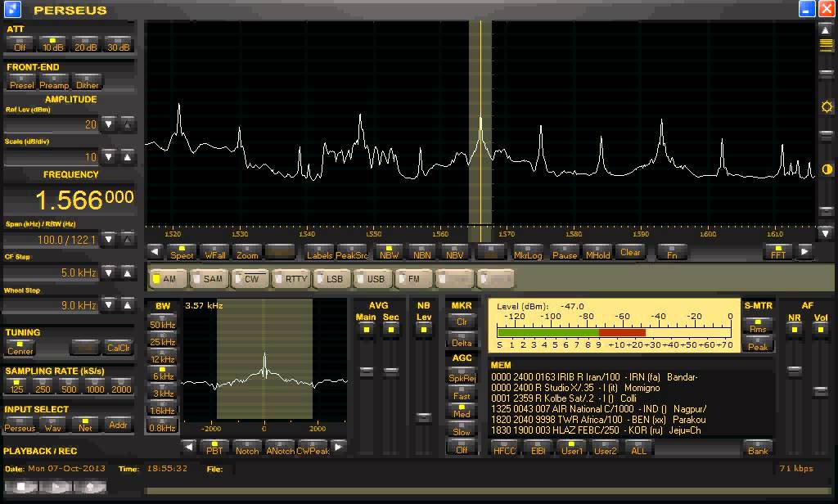Toggle the Presel front-end filter
This screenshot has width=838, height=504.
22,83
